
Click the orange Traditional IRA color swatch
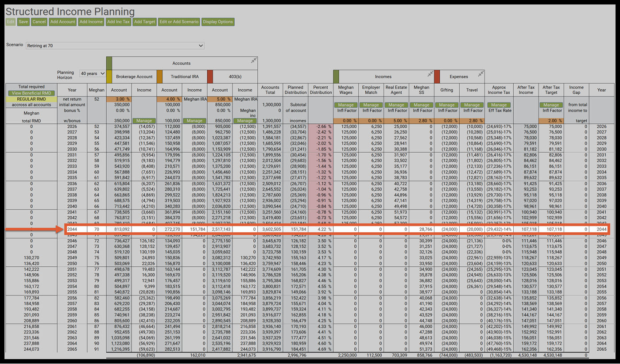(x=159, y=76)
